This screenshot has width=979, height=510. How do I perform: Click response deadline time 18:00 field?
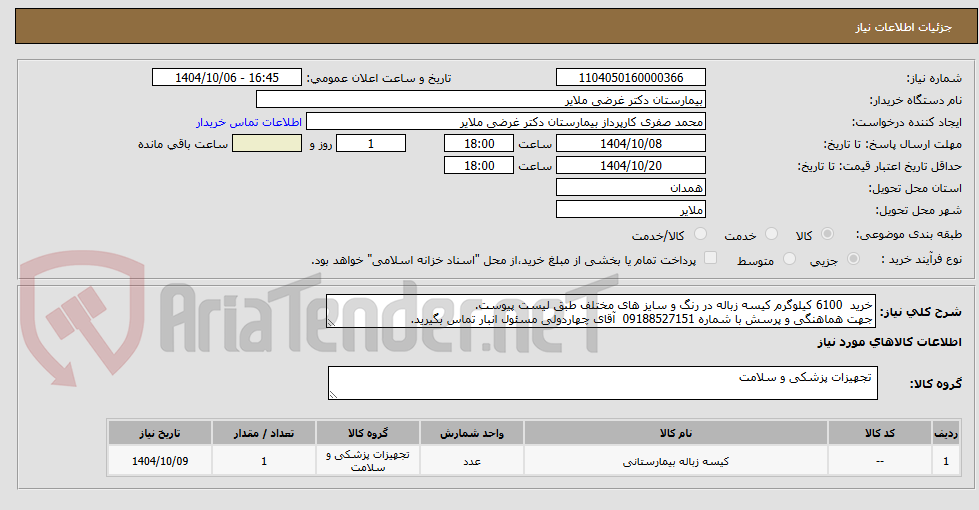point(479,144)
